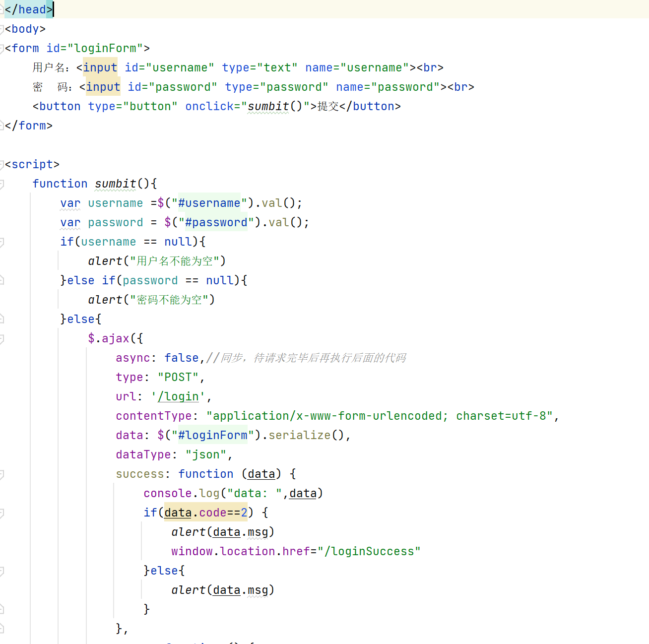The image size is (649, 644).
Task: Collapse the $.ajax({ block fold marker
Action: click(1, 339)
